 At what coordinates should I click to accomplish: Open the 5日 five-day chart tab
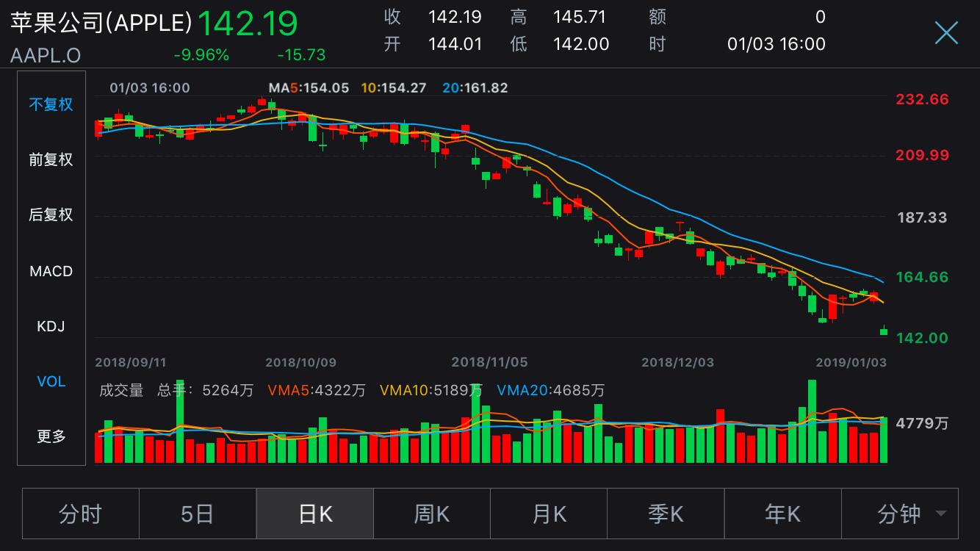[198, 514]
